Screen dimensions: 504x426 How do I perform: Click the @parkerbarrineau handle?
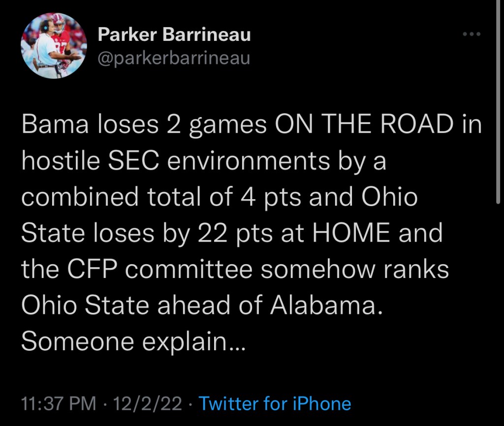[x=174, y=59]
